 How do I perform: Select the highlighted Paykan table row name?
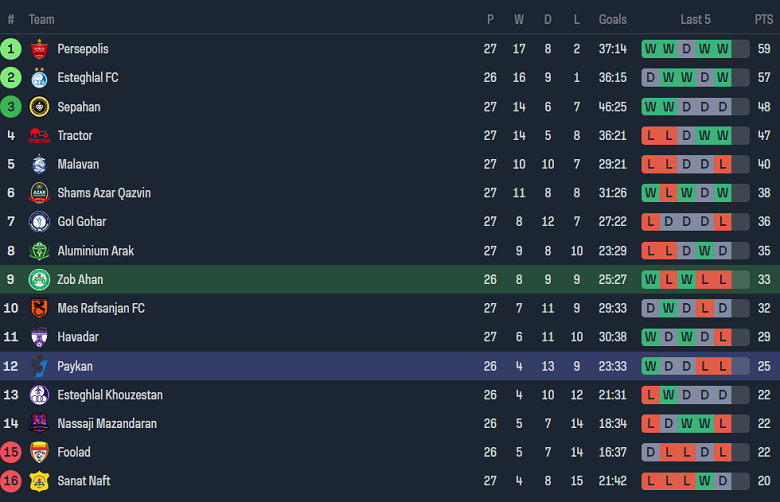coord(75,366)
